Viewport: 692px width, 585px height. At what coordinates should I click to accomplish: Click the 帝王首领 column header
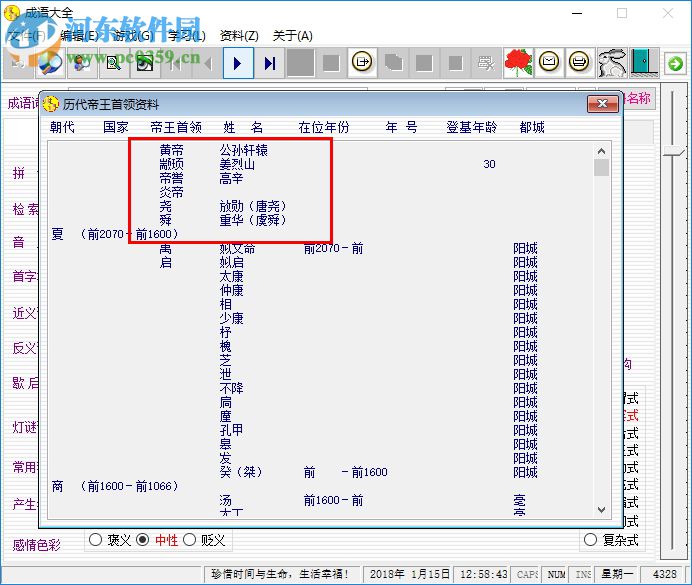click(x=176, y=127)
